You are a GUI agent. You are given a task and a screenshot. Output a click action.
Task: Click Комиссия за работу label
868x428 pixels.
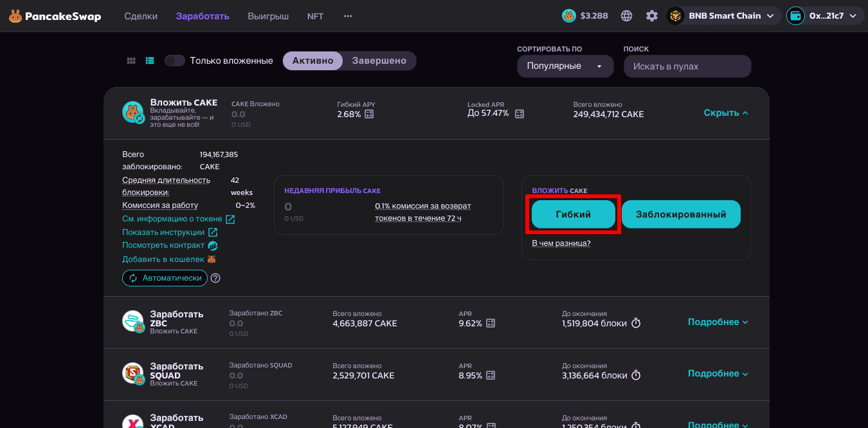coord(160,205)
